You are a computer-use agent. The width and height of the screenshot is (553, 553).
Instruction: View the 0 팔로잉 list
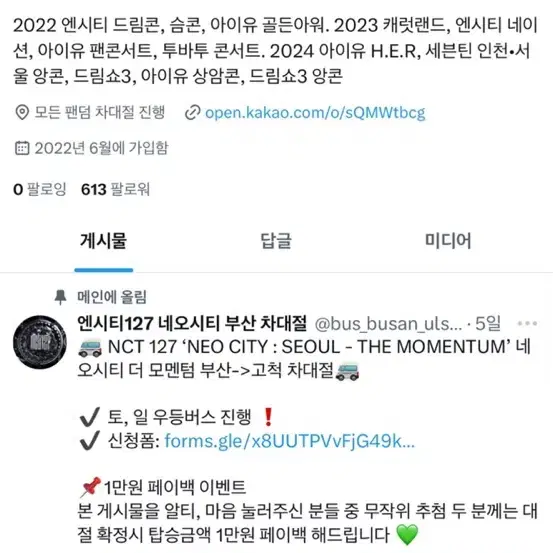click(40, 189)
